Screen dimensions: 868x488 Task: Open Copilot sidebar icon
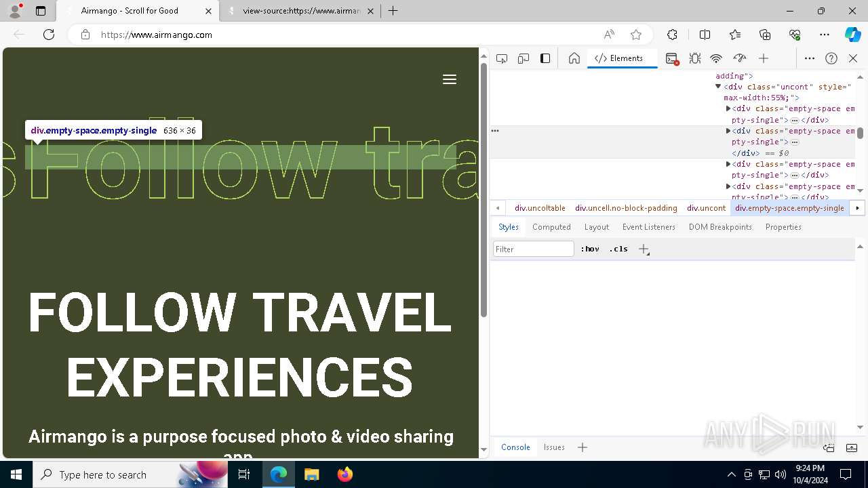[x=852, y=35]
